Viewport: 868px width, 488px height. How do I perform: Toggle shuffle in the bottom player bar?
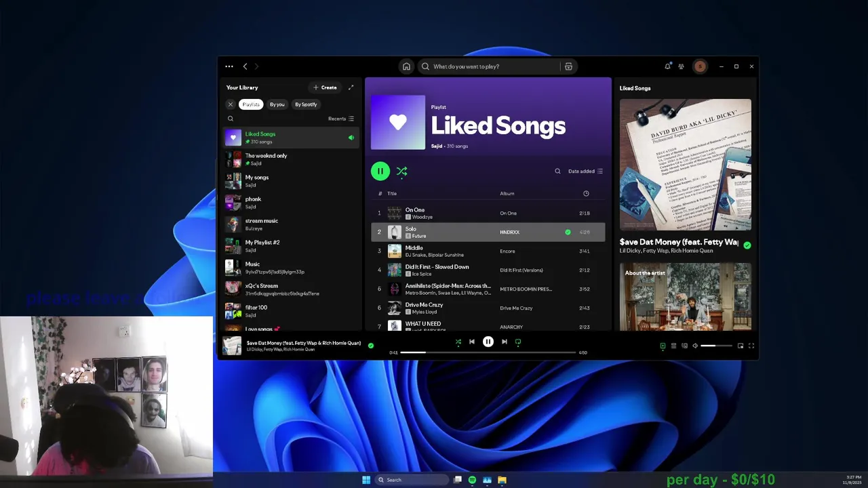[x=458, y=342]
